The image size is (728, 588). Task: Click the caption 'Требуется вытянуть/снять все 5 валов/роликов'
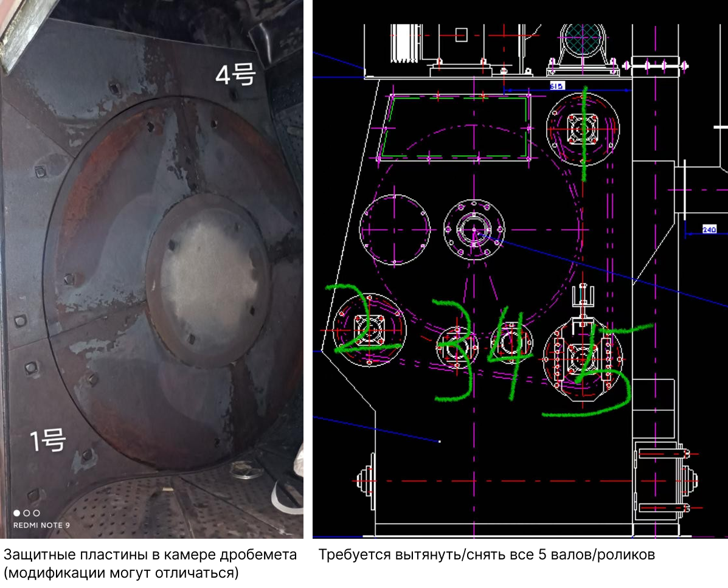coord(487,555)
